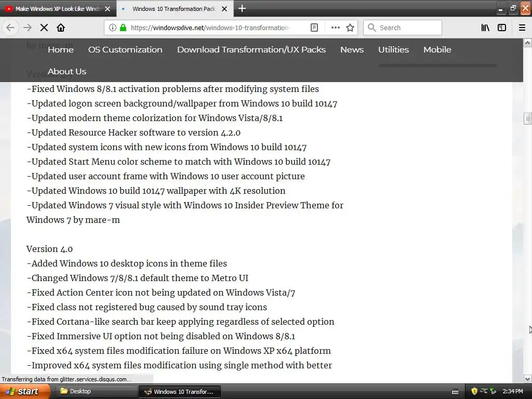
Task: Click line 'Updated user account frame with Windows 10'
Action: 166,177
